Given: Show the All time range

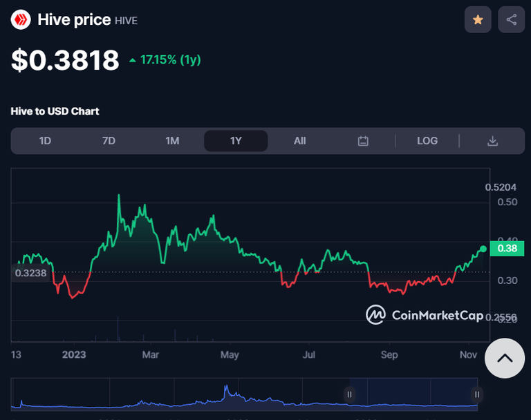Looking at the screenshot, I should point(299,141).
